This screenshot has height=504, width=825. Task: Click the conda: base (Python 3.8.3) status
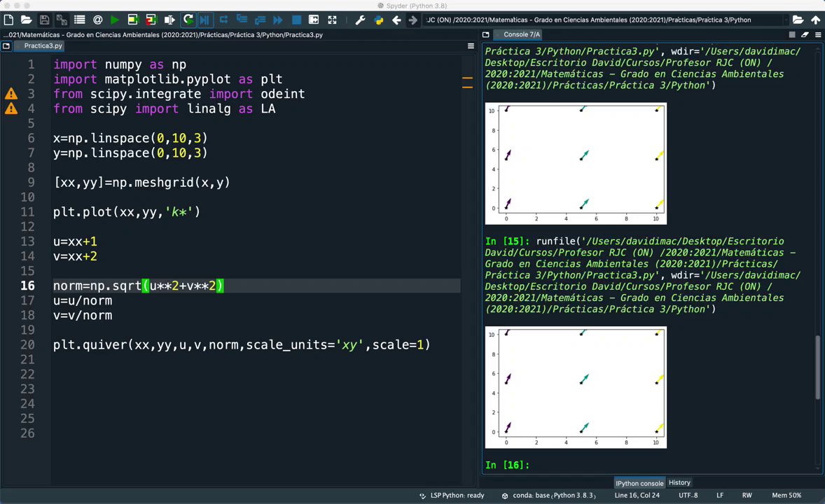pyautogui.click(x=549, y=496)
